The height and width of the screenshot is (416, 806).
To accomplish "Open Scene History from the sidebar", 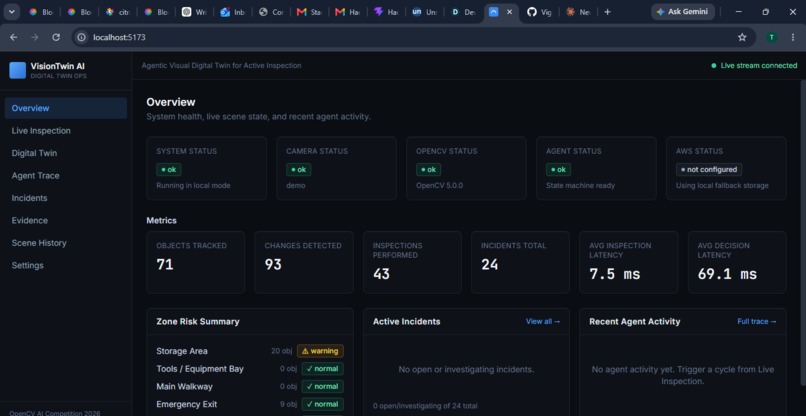I will click(66, 243).
